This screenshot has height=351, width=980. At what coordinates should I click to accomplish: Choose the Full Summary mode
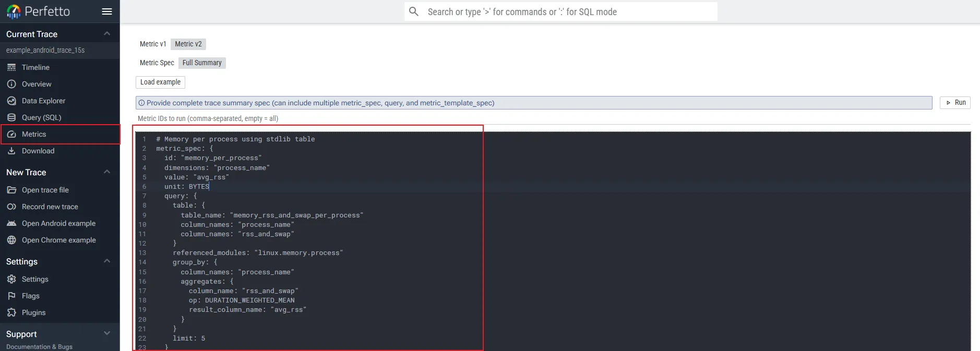[x=202, y=63]
